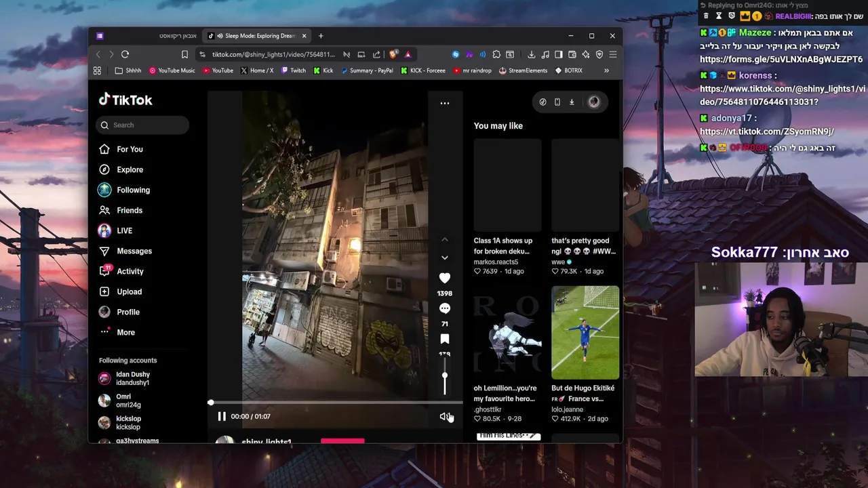Open browser downloads
The image size is (868, 488).
coord(531,54)
